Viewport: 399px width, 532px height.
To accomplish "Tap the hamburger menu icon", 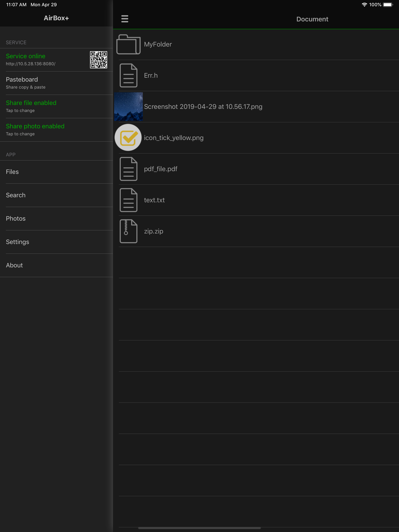I will (125, 18).
